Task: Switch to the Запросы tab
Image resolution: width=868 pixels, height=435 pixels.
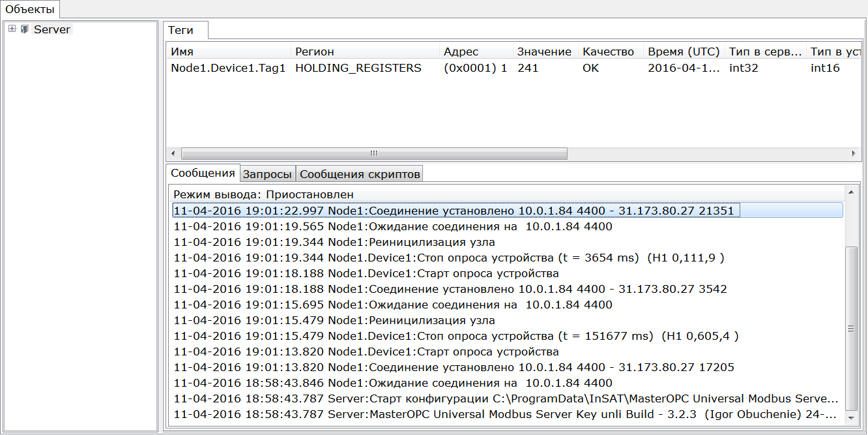Action: [x=267, y=174]
